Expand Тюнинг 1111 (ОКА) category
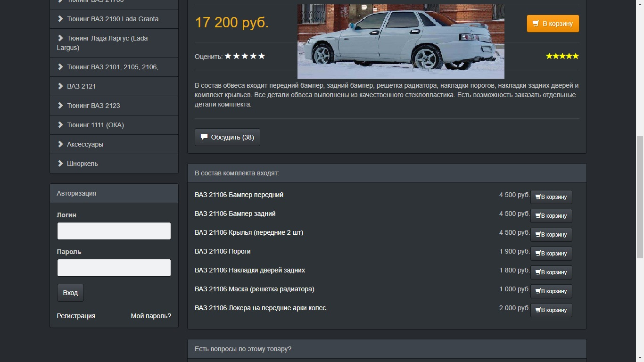644x362 pixels. (114, 125)
